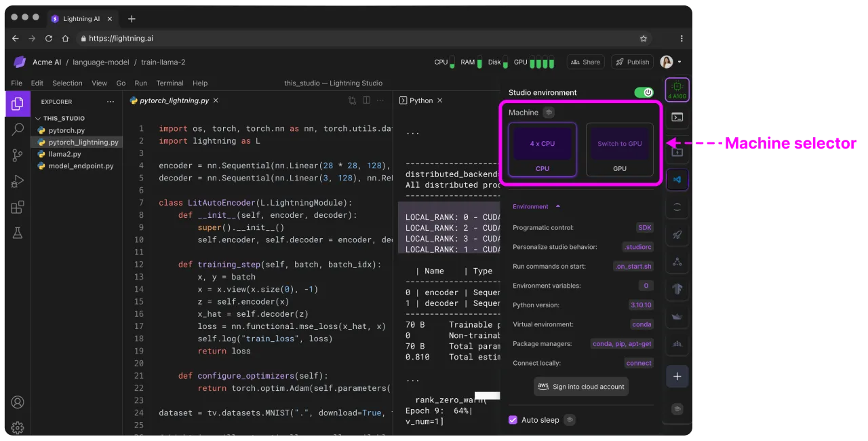Open the terminal app in right sidebar
This screenshot has width=868, height=441.
click(677, 117)
